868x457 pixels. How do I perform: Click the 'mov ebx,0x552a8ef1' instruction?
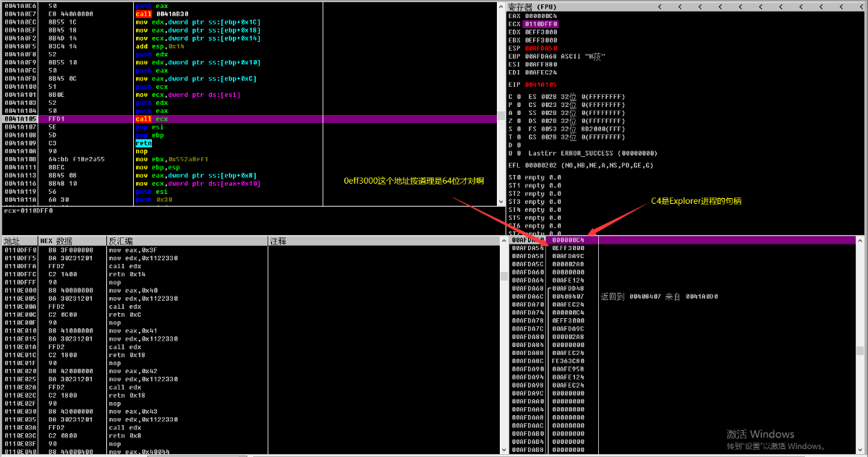[171, 159]
